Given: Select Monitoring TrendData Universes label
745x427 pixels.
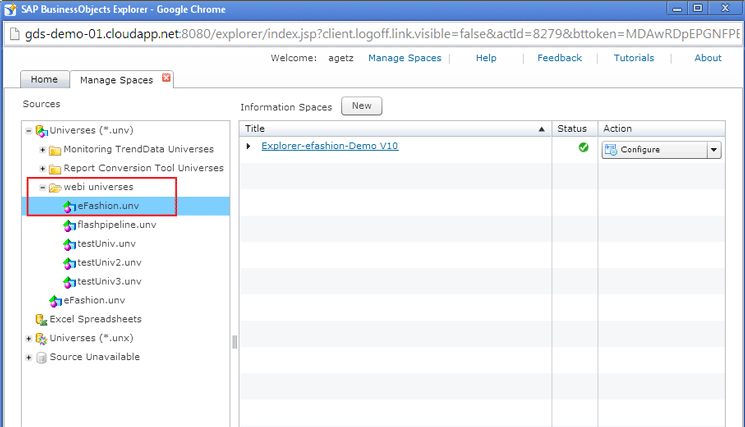Looking at the screenshot, I should [x=139, y=149].
